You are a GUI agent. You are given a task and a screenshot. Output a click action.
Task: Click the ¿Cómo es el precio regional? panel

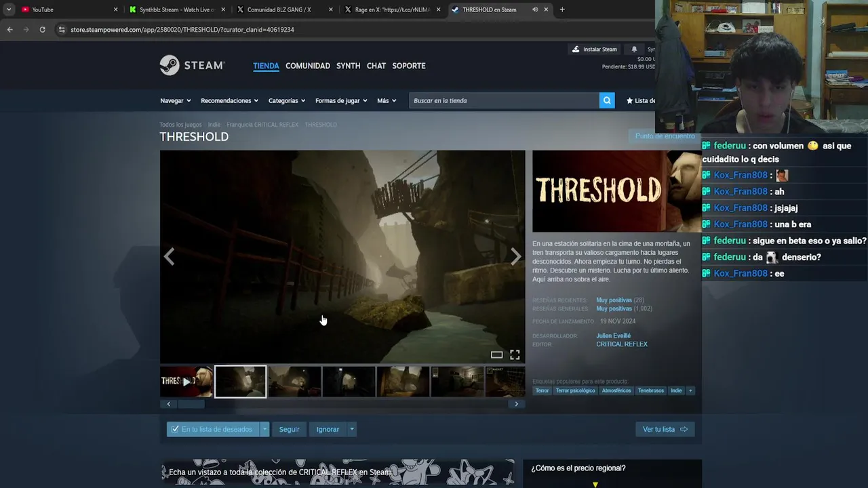[612, 473]
